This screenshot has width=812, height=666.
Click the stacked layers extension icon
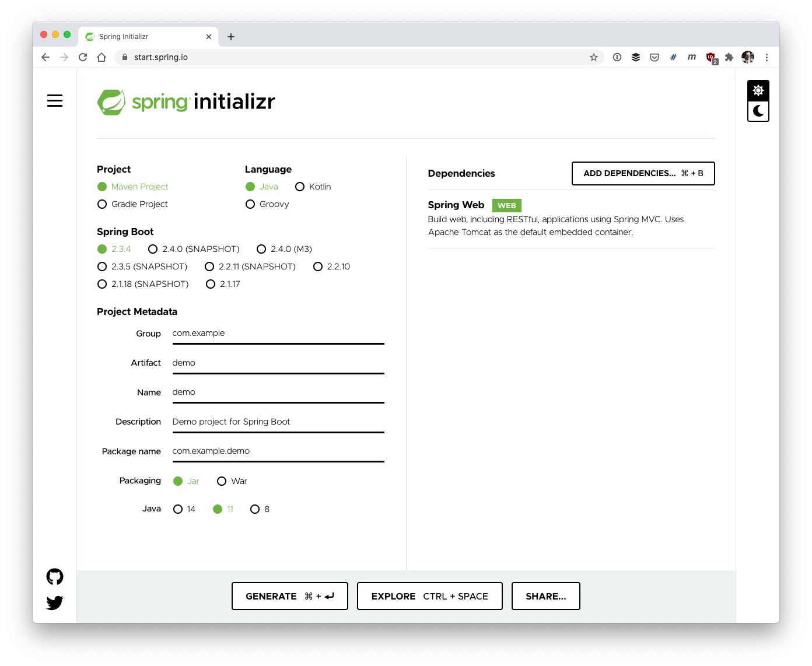click(636, 57)
